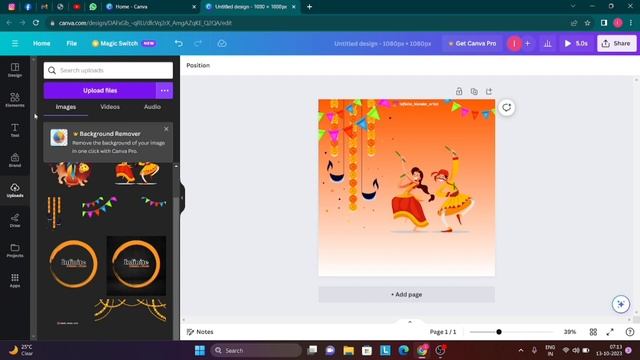Reload the browser page
This screenshot has width=640, height=360.
pyautogui.click(x=36, y=23)
